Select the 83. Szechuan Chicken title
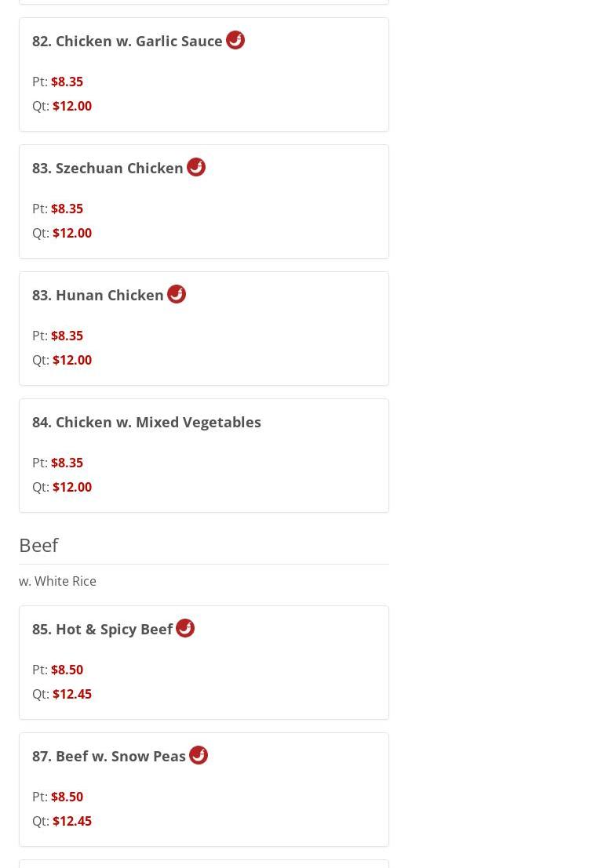 click(108, 169)
